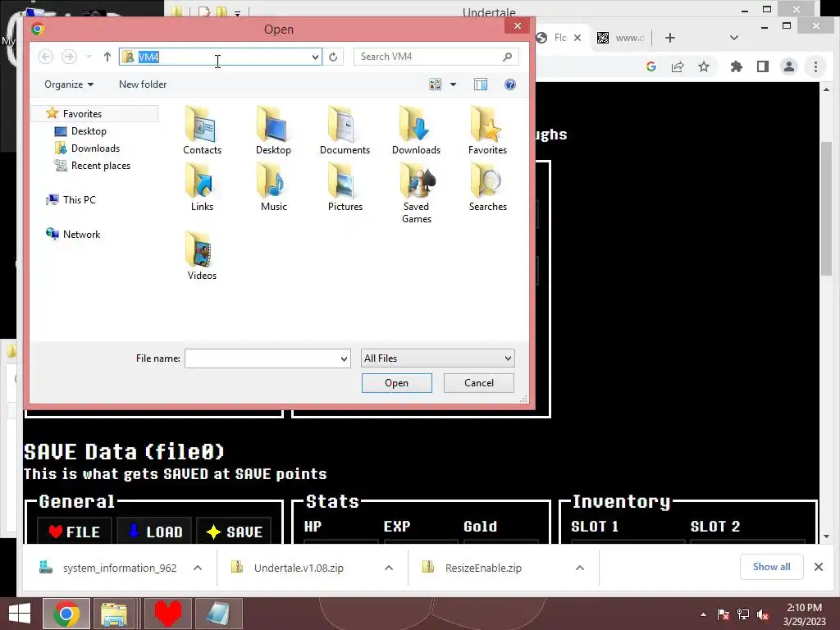The height and width of the screenshot is (630, 840).
Task: Open the Pictures folder
Action: (x=345, y=187)
